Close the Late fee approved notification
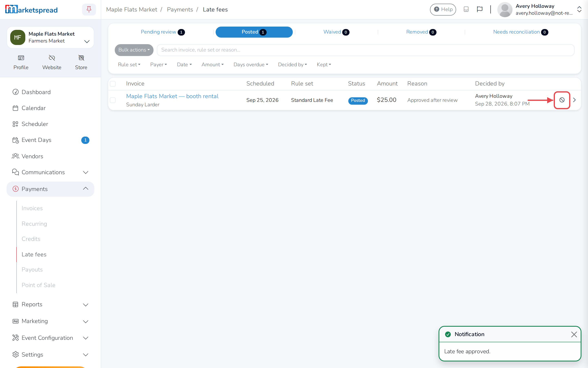 point(574,334)
